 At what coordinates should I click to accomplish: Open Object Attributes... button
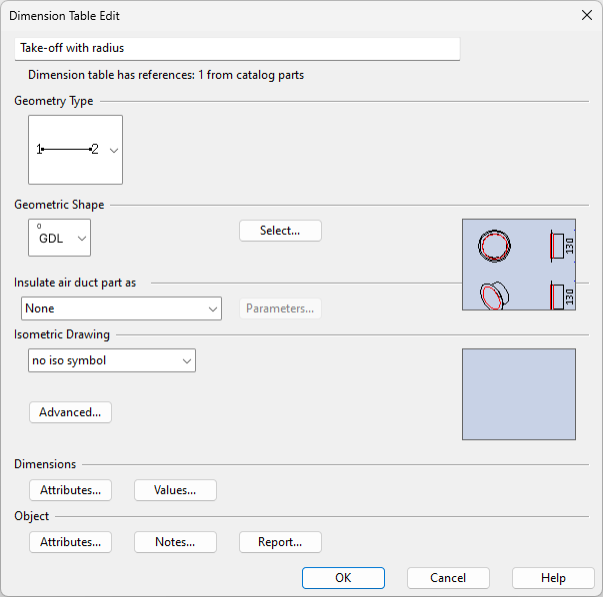(x=70, y=542)
